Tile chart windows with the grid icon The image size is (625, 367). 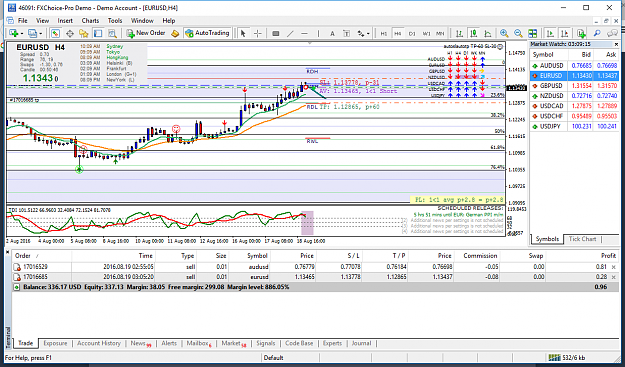click(x=533, y=33)
